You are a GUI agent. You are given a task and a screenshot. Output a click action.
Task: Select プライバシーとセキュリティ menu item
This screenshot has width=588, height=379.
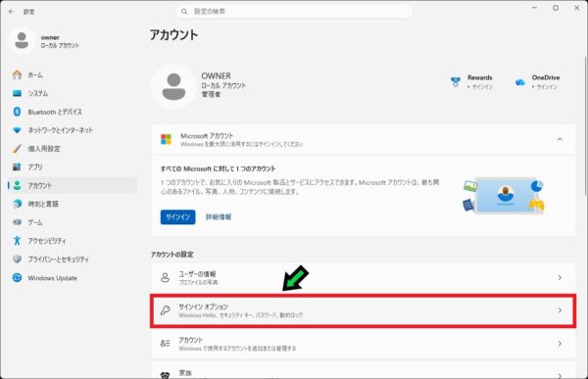coord(73,260)
